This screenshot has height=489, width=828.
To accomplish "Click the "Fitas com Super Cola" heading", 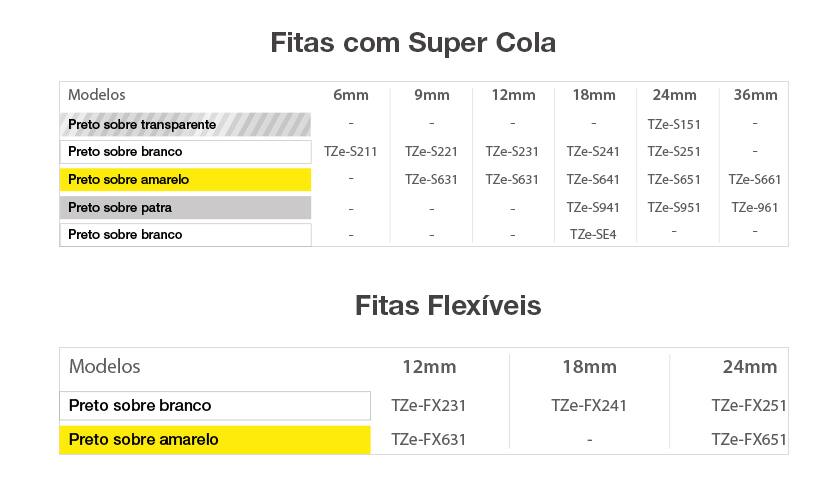I will point(413,43).
